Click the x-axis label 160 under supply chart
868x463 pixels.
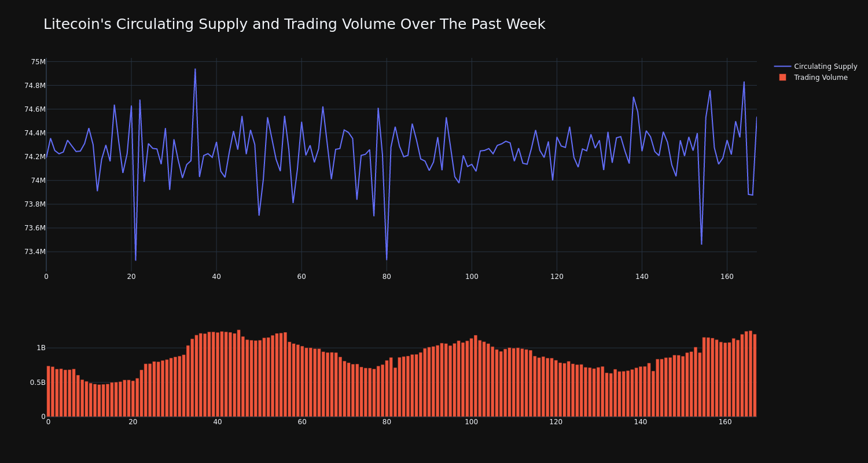pos(727,277)
